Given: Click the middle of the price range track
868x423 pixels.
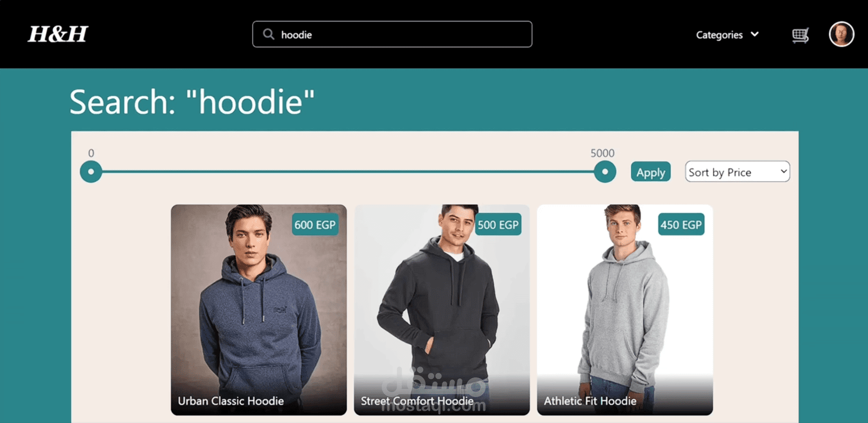Looking at the screenshot, I should 348,171.
